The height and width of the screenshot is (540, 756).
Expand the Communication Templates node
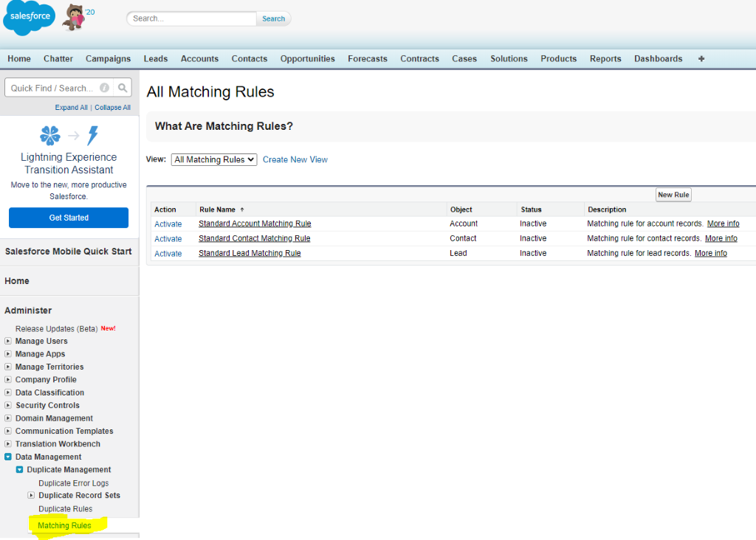click(x=7, y=431)
